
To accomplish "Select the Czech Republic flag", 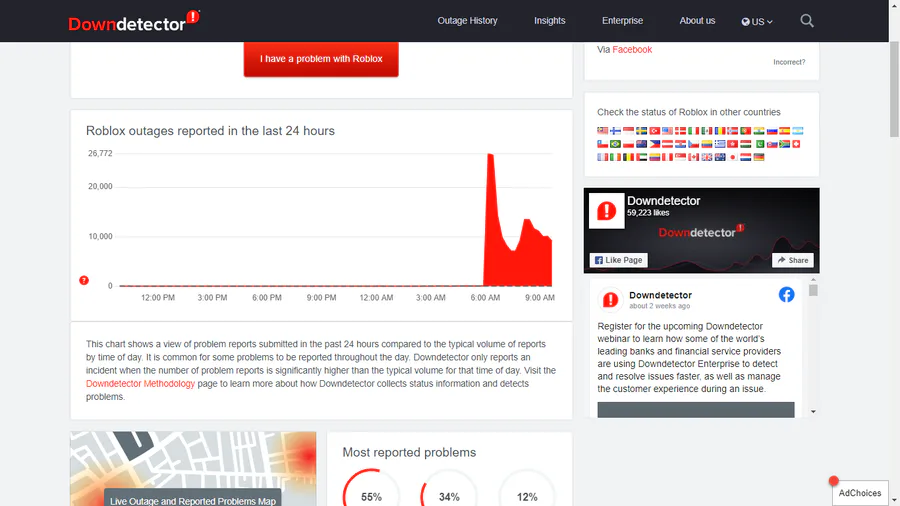I will point(693,144).
